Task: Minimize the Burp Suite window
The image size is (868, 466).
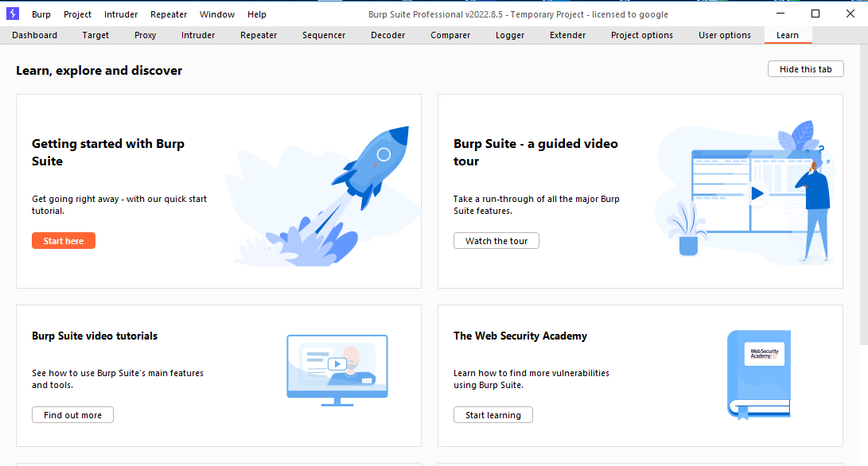Action: click(780, 14)
